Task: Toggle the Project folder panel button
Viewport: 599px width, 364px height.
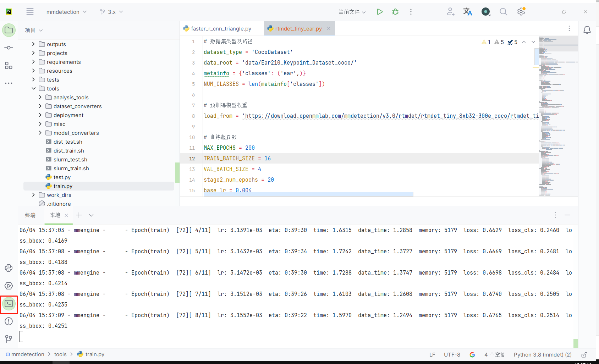Action: click(x=9, y=30)
